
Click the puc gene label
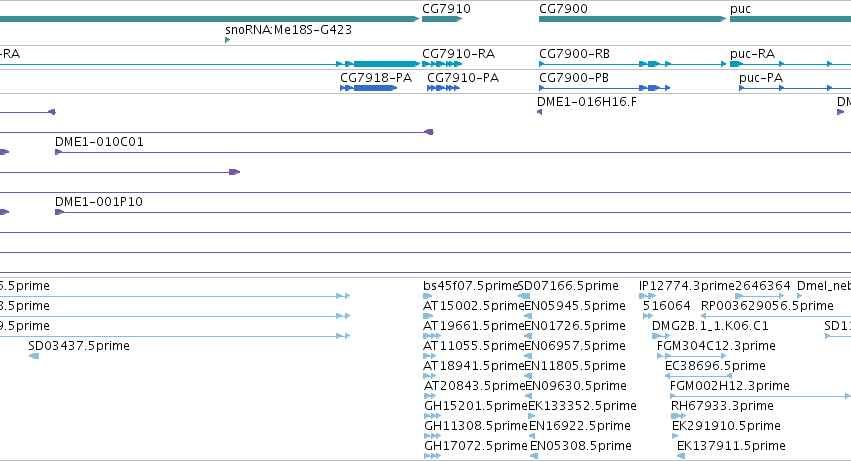pyautogui.click(x=740, y=9)
